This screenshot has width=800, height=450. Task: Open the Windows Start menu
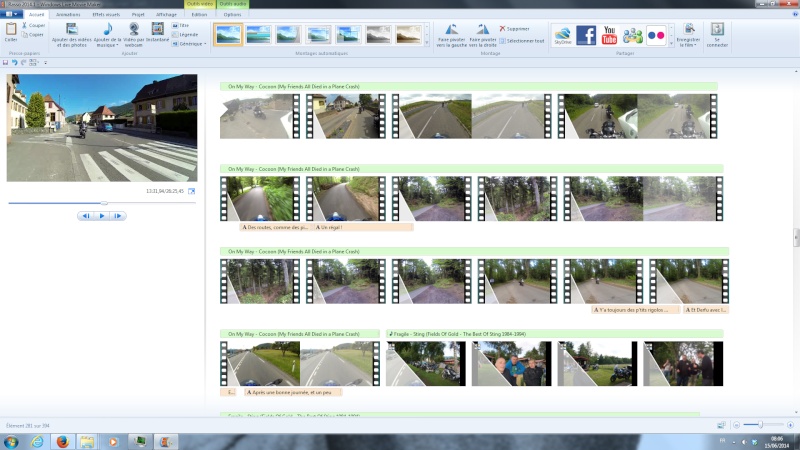(11, 441)
